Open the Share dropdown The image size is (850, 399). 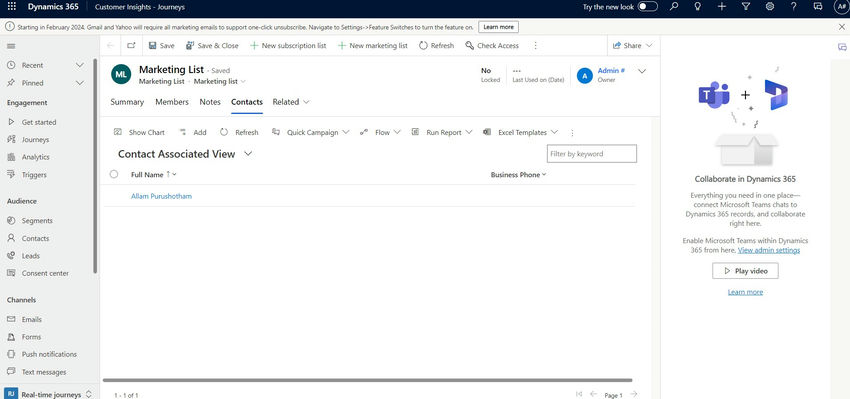(x=632, y=46)
